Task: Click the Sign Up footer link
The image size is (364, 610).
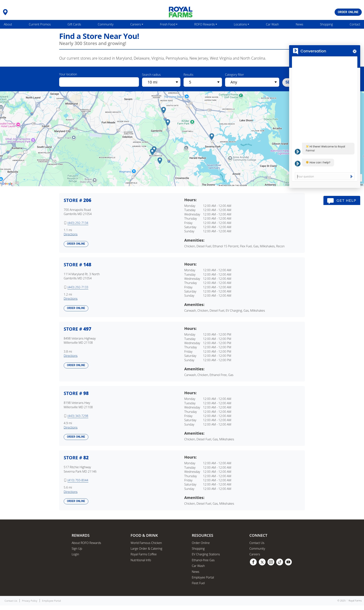Action: pos(77,548)
